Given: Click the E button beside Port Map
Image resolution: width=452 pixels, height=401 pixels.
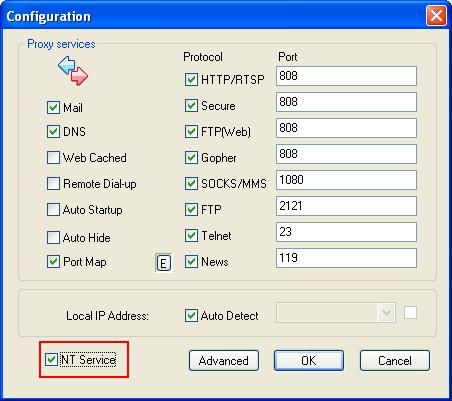Looking at the screenshot, I should 163,263.
